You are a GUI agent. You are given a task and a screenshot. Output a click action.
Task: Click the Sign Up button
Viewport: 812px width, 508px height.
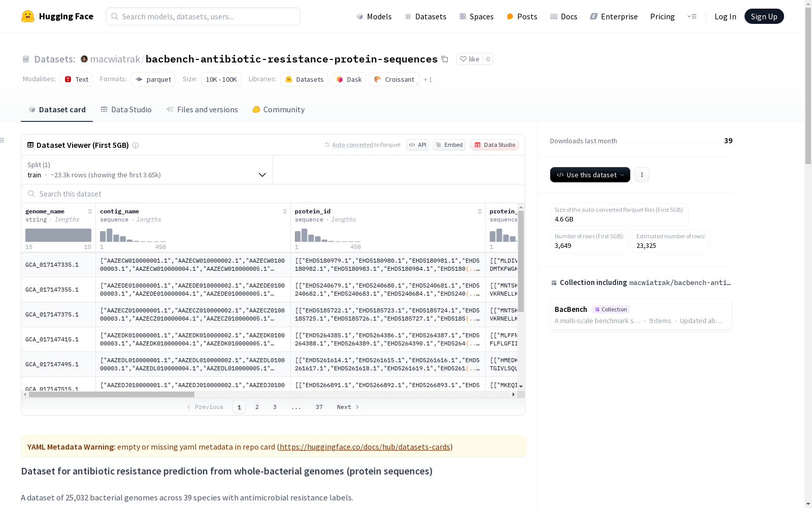(764, 16)
